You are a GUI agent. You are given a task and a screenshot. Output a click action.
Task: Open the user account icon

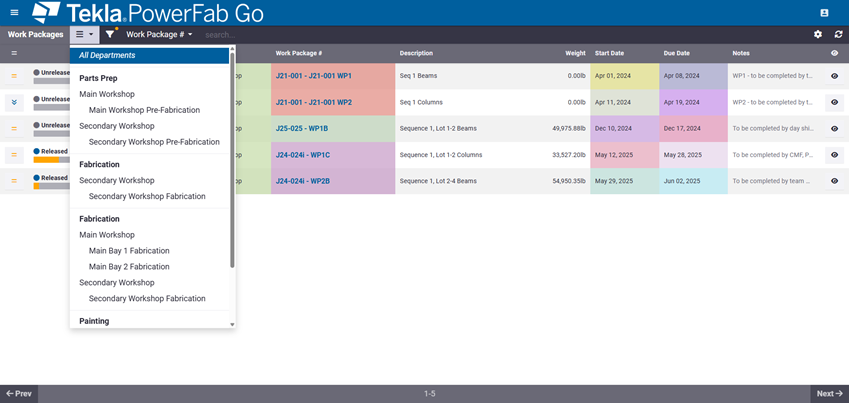[x=824, y=12]
